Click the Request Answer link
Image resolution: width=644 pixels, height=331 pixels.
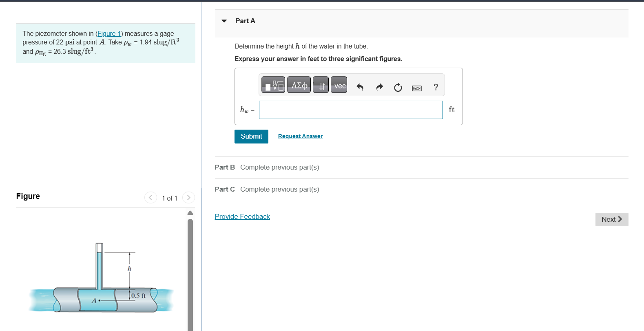click(300, 136)
